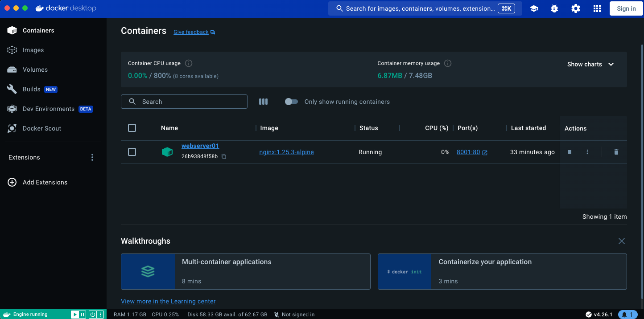Sort by CPU (%) column header
644x319 pixels.
pyautogui.click(x=437, y=128)
